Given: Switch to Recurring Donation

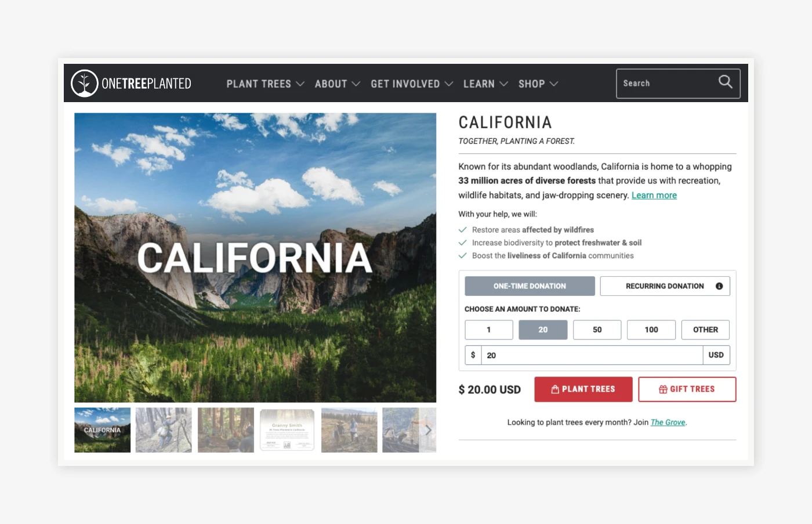Looking at the screenshot, I should click(x=665, y=286).
